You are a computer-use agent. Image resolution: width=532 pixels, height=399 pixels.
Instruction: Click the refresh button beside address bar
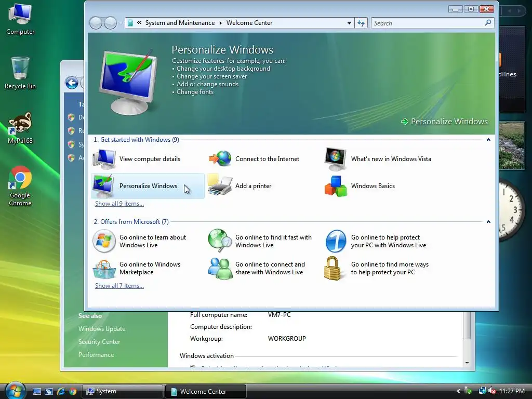click(361, 23)
